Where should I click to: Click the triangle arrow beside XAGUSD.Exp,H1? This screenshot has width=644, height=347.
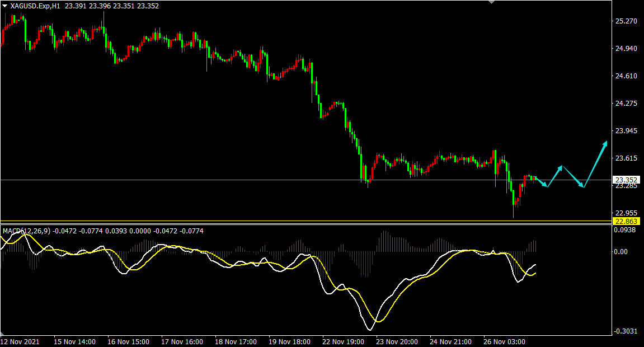coord(5,6)
